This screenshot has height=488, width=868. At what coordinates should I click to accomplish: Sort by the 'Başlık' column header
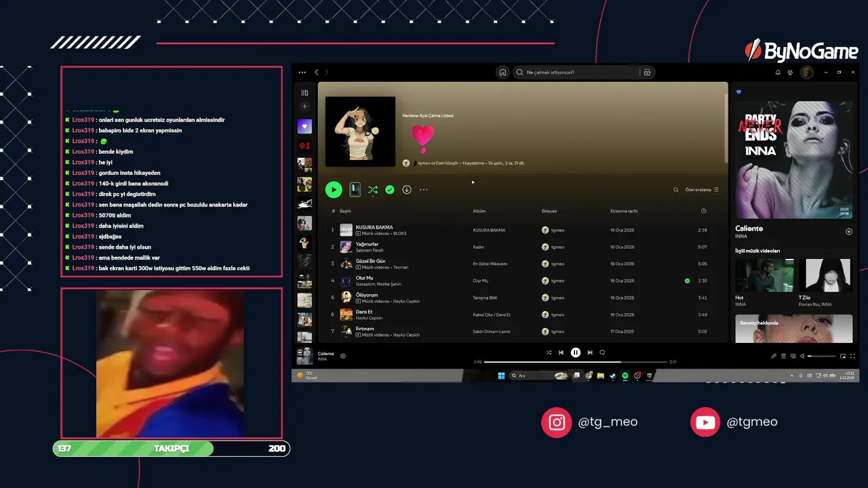345,211
